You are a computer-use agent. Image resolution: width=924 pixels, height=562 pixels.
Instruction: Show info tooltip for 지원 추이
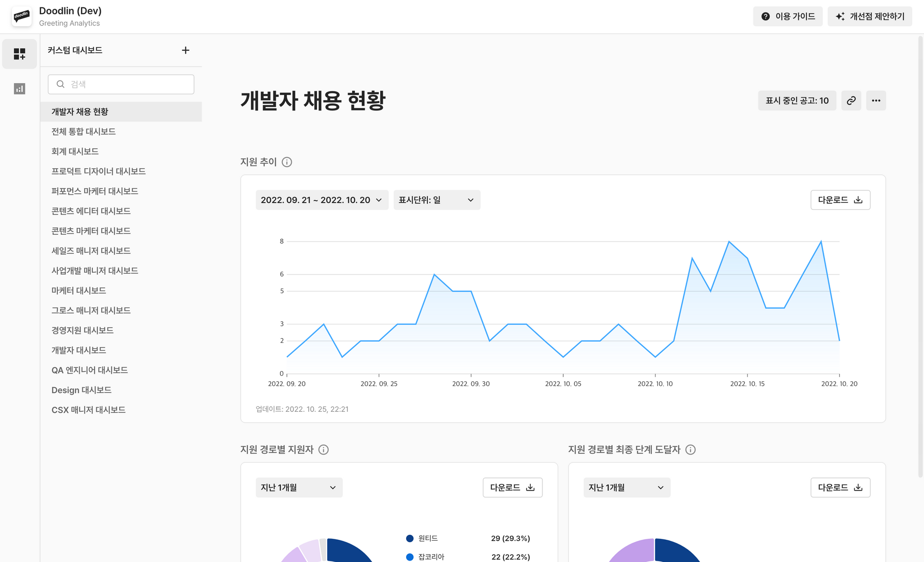point(287,162)
